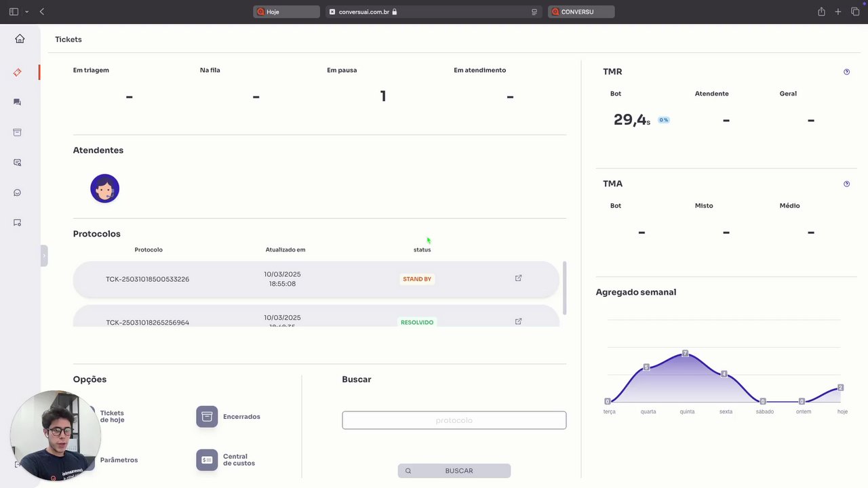This screenshot has height=488, width=868.
Task: Open a new tab with plus icon
Action: pyautogui.click(x=838, y=12)
